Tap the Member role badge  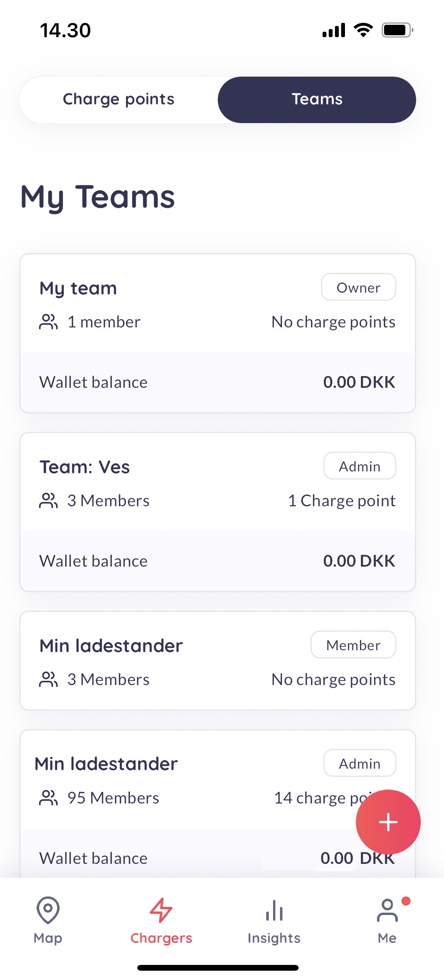[x=353, y=645]
